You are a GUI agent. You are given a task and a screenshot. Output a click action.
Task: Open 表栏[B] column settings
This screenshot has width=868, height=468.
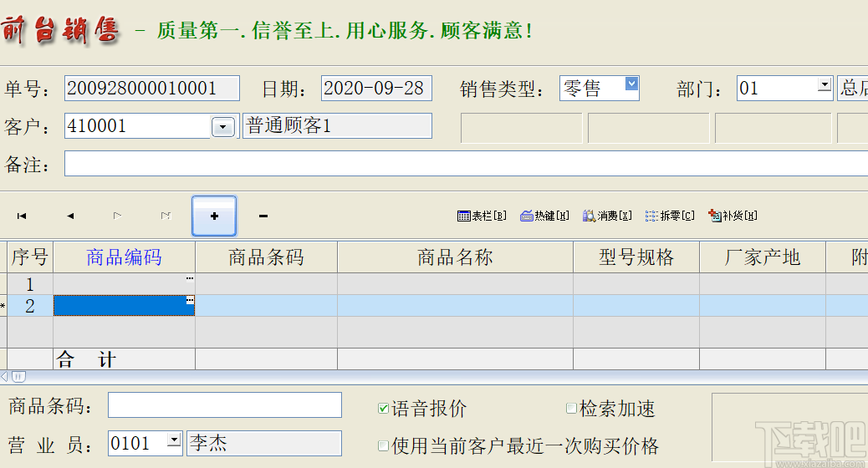coord(482,216)
